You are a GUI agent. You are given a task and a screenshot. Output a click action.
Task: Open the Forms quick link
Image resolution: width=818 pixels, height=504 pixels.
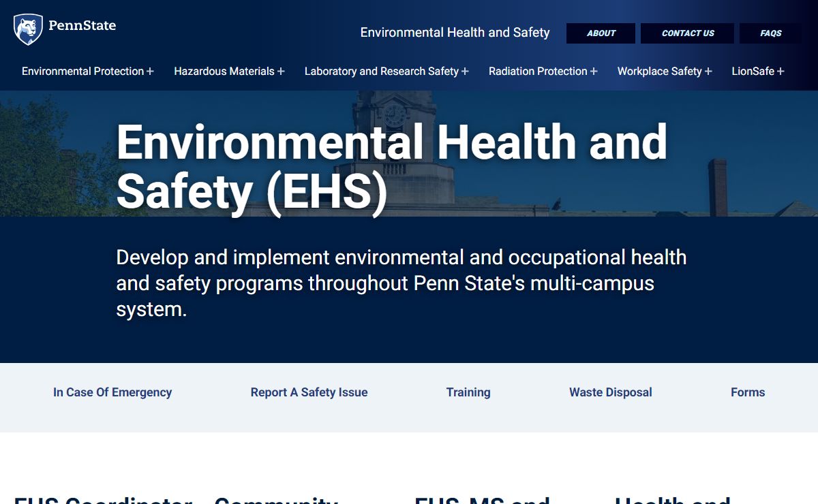point(748,392)
